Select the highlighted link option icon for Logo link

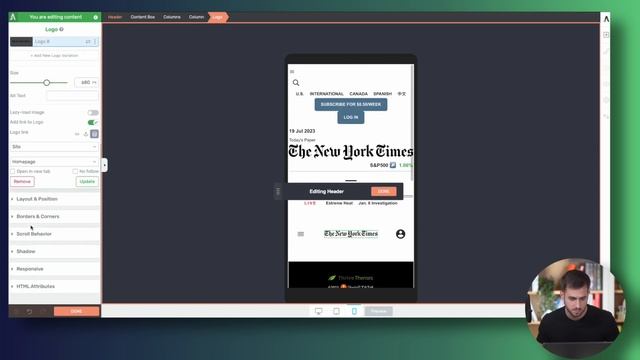(94, 134)
